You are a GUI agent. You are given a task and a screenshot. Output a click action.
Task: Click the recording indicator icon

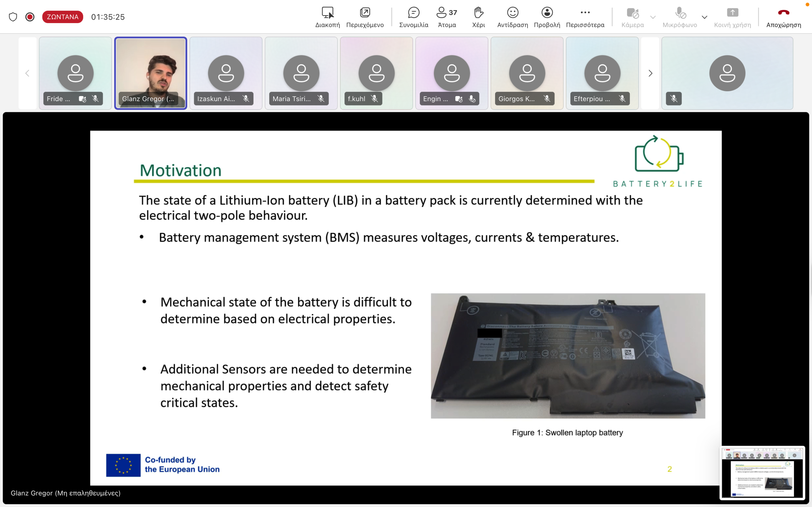pyautogui.click(x=30, y=17)
